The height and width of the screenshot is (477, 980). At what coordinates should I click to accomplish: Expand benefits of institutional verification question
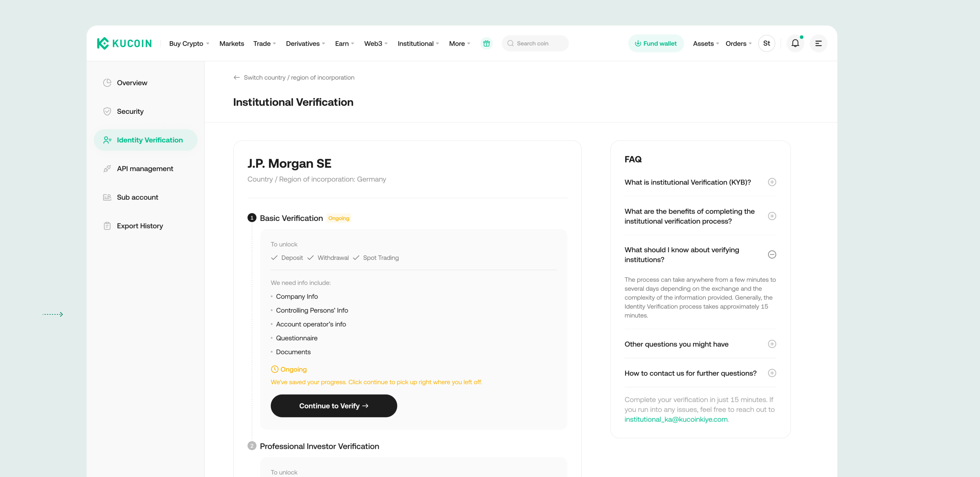pos(772,216)
